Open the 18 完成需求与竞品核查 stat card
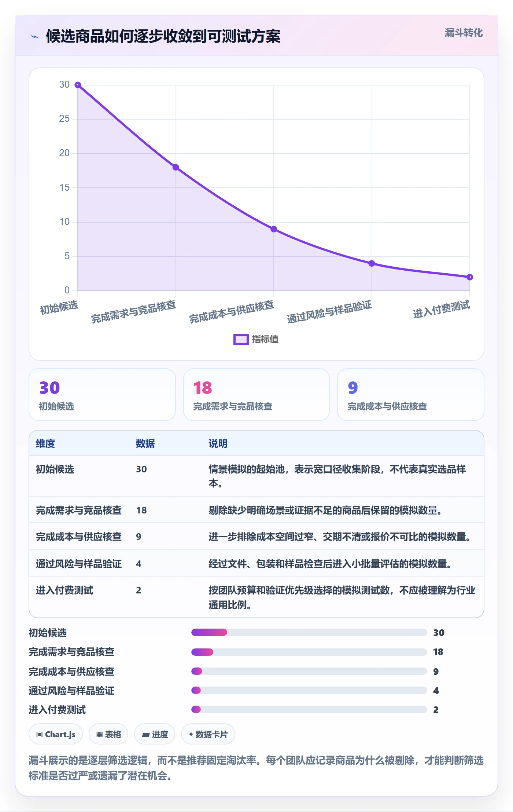The image size is (513, 812). (256, 395)
